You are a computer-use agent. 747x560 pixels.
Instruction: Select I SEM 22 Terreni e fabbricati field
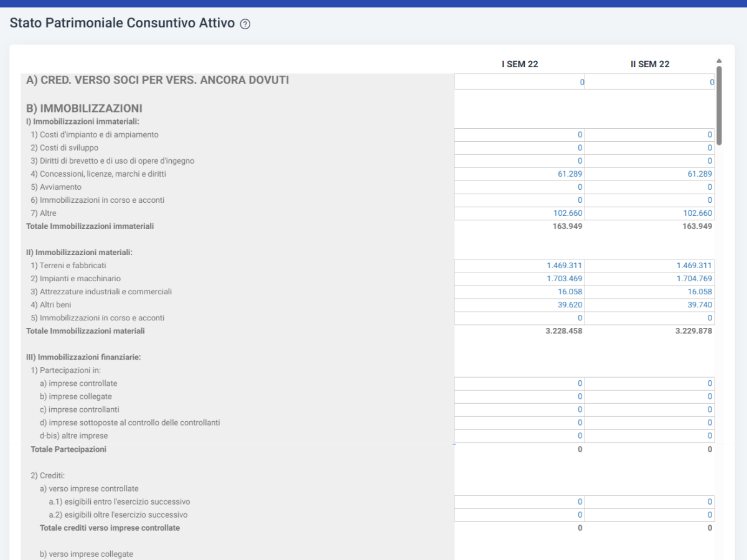520,266
